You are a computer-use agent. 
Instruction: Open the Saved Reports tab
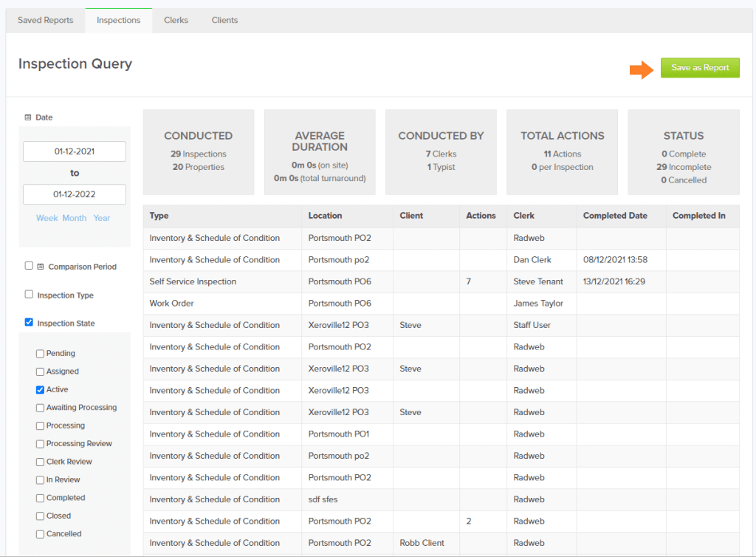[x=45, y=20]
